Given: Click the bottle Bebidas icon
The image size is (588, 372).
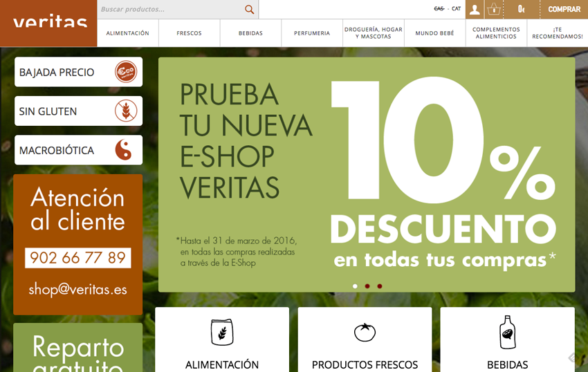Looking at the screenshot, I should [x=507, y=333].
